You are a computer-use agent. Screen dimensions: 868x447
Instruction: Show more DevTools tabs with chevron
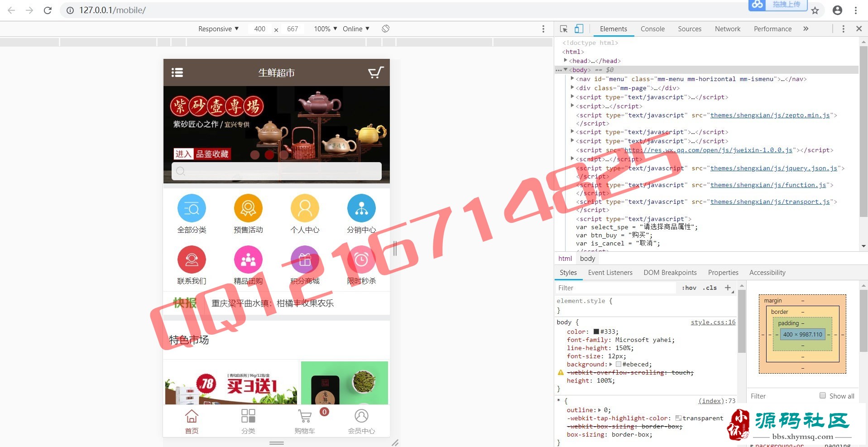806,29
